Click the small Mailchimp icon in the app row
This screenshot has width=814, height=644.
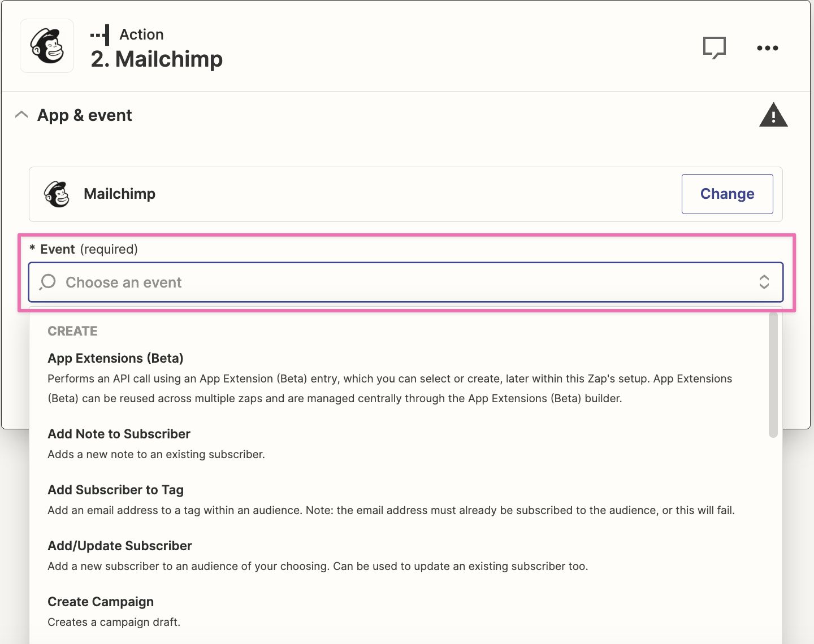click(57, 194)
